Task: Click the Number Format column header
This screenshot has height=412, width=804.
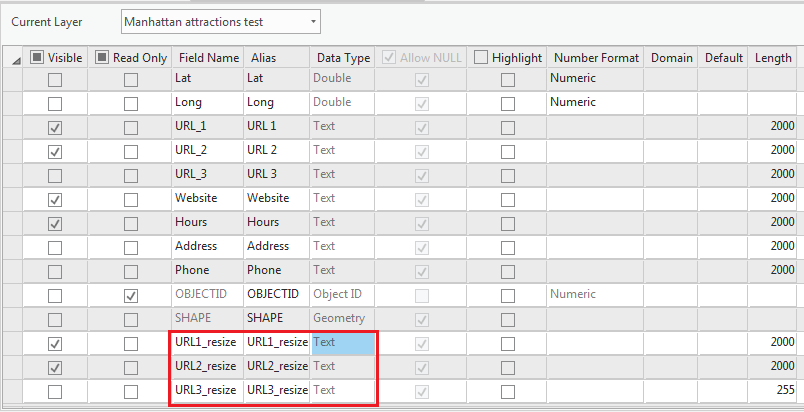Action: click(596, 58)
